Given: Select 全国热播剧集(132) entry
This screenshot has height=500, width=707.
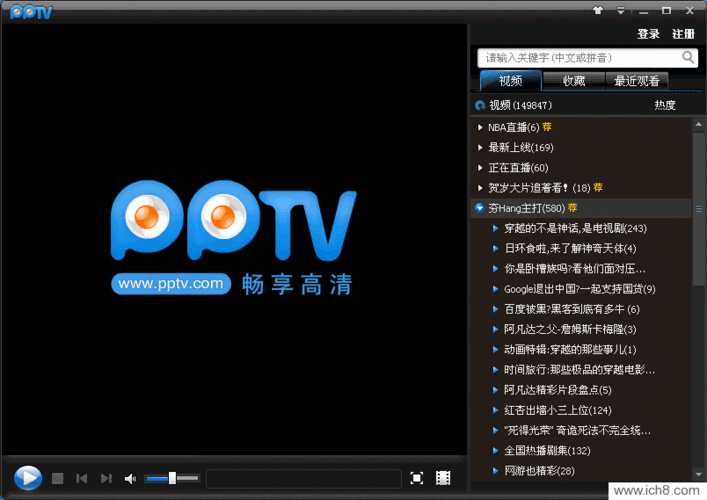Looking at the screenshot, I should [x=547, y=451].
